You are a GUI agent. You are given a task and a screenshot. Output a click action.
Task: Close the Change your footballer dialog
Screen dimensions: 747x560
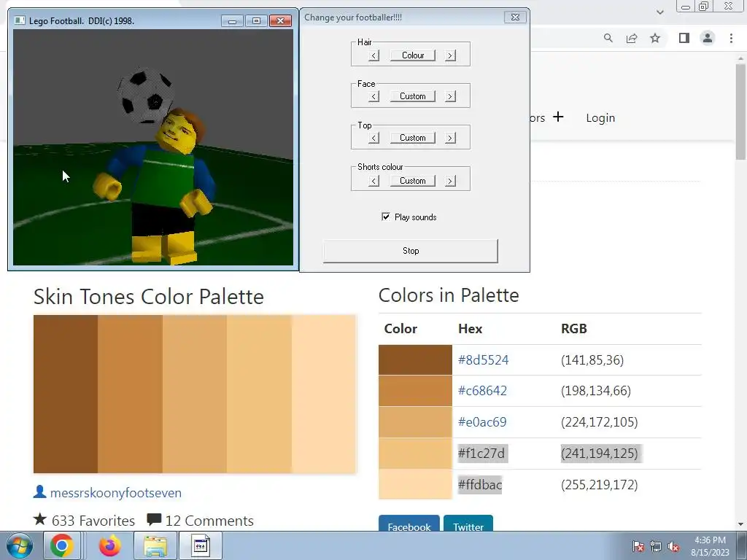515,17
